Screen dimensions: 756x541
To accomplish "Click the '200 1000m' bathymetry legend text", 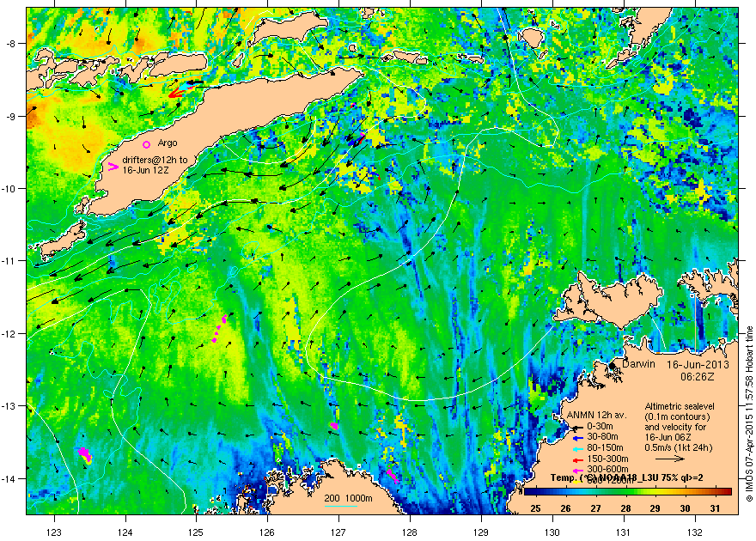I will point(348,498).
